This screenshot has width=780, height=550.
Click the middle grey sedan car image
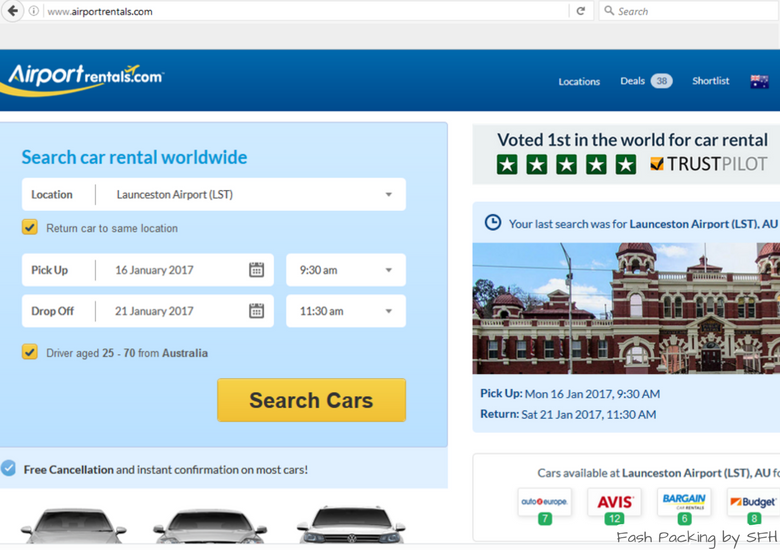[x=210, y=527]
